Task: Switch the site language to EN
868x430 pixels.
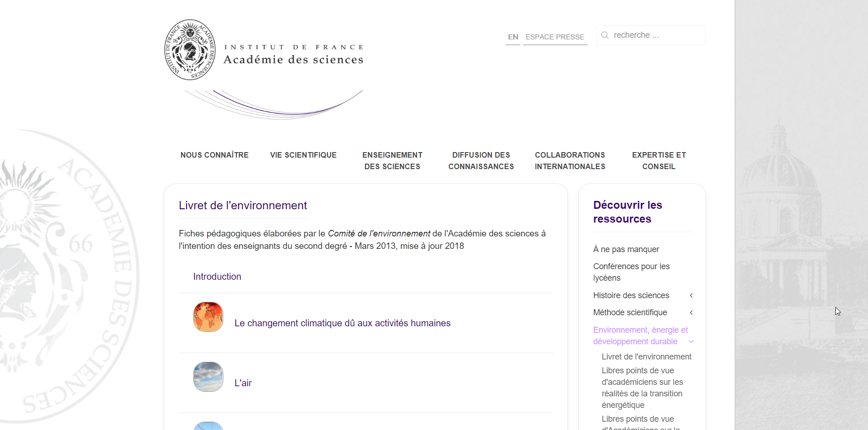Action: point(513,37)
